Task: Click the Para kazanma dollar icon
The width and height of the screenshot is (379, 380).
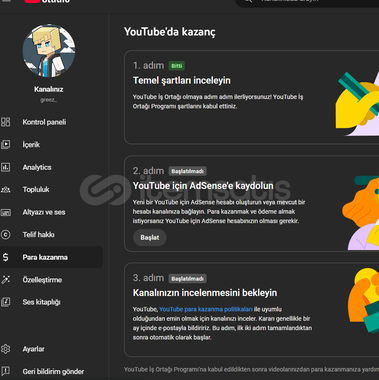Action: coord(5,257)
